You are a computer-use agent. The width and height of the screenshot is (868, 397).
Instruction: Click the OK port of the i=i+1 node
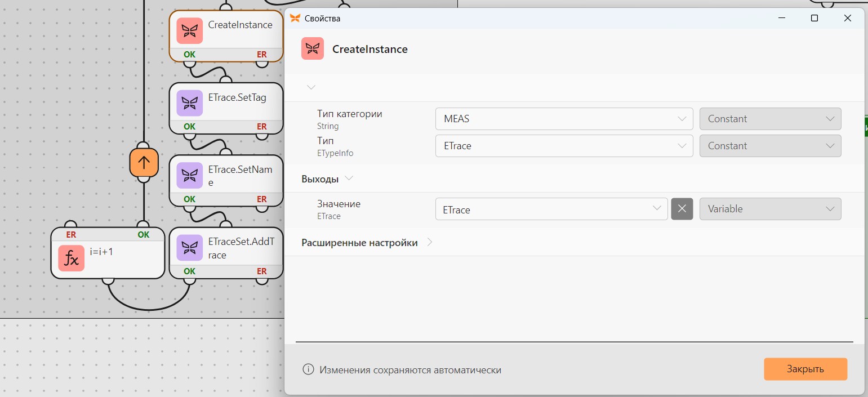(x=144, y=234)
